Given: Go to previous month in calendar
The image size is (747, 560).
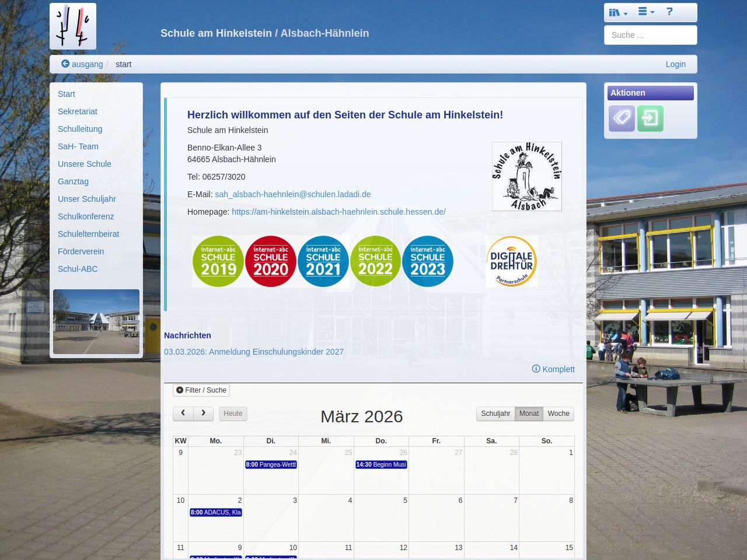Looking at the screenshot, I should [x=183, y=414].
